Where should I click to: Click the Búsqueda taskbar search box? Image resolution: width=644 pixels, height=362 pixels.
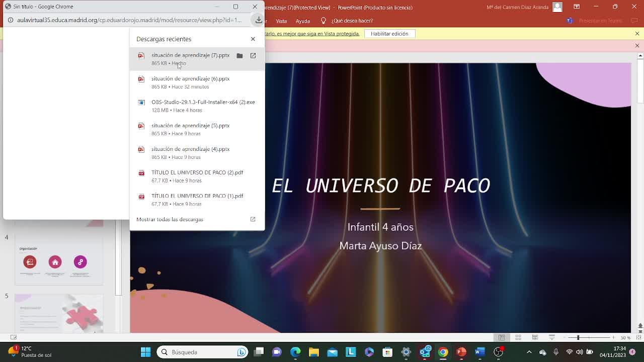[x=202, y=352]
